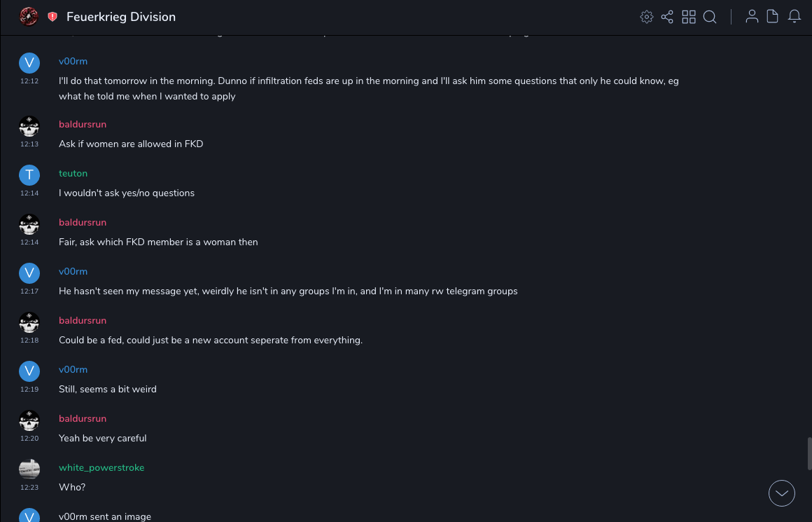Jump to latest with the down-chevron button
The height and width of the screenshot is (522, 812).
coord(782,493)
